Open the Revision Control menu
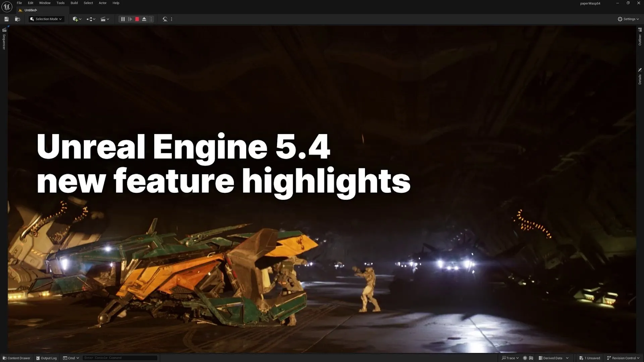 click(x=623, y=358)
